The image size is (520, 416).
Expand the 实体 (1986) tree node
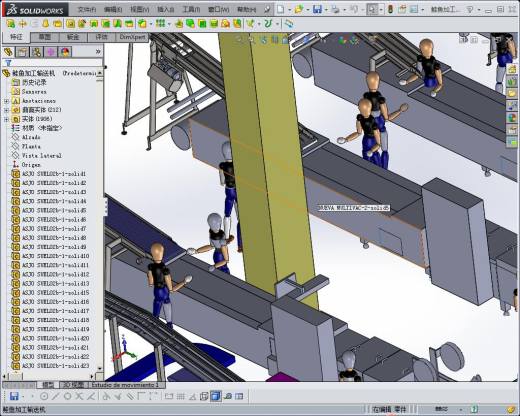tap(6, 119)
